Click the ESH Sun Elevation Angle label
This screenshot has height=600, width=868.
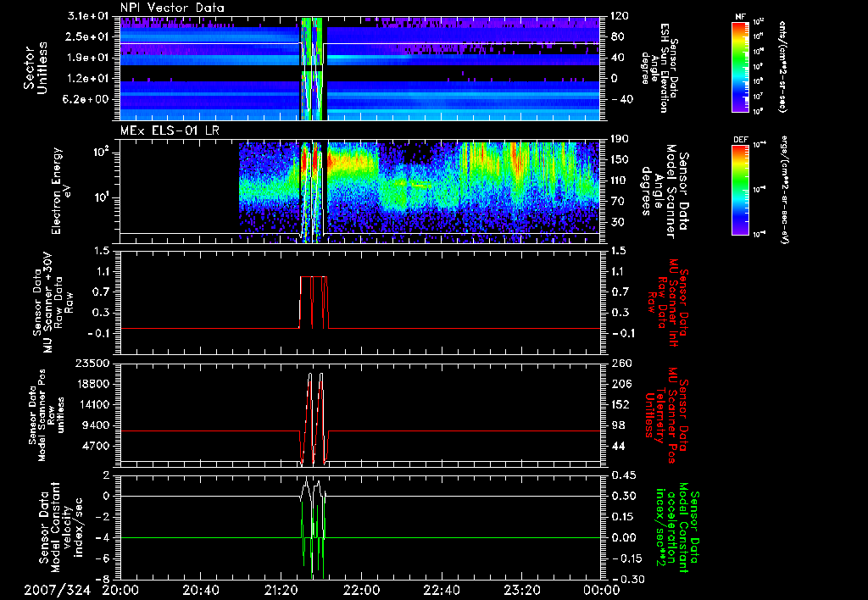pyautogui.click(x=661, y=68)
